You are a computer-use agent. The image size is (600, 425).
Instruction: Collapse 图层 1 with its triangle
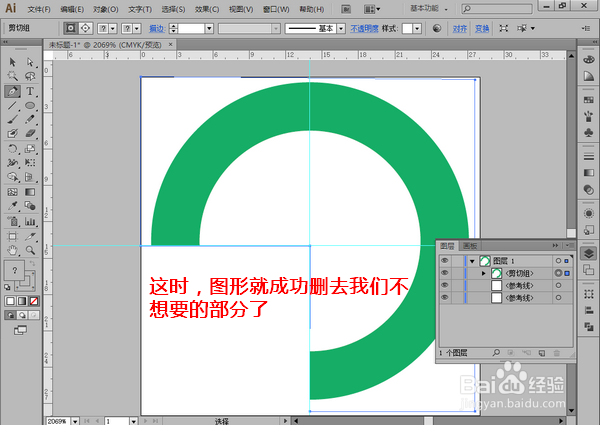pyautogui.click(x=472, y=261)
